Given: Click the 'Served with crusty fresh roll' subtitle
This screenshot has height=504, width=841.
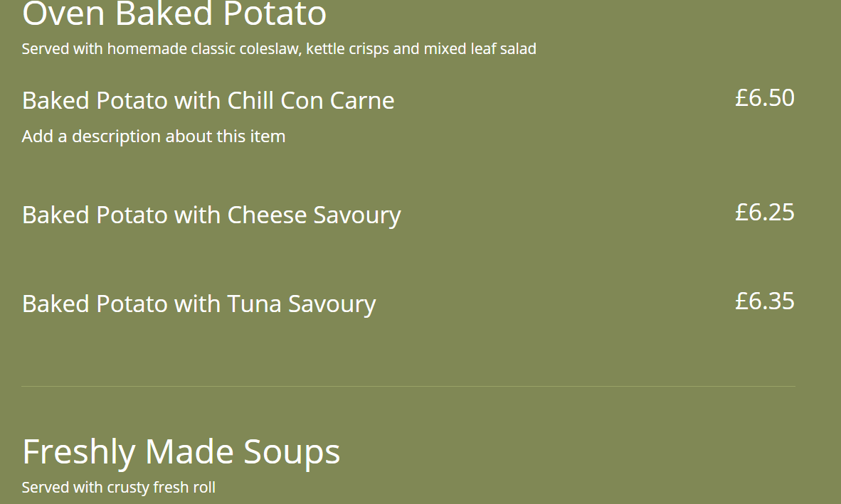Looking at the screenshot, I should pyautogui.click(x=118, y=488).
